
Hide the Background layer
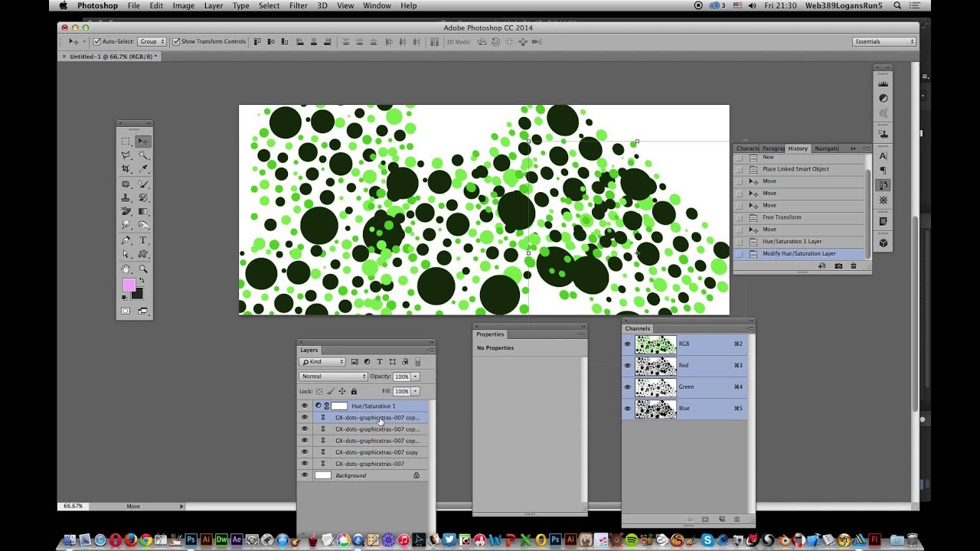coord(305,475)
